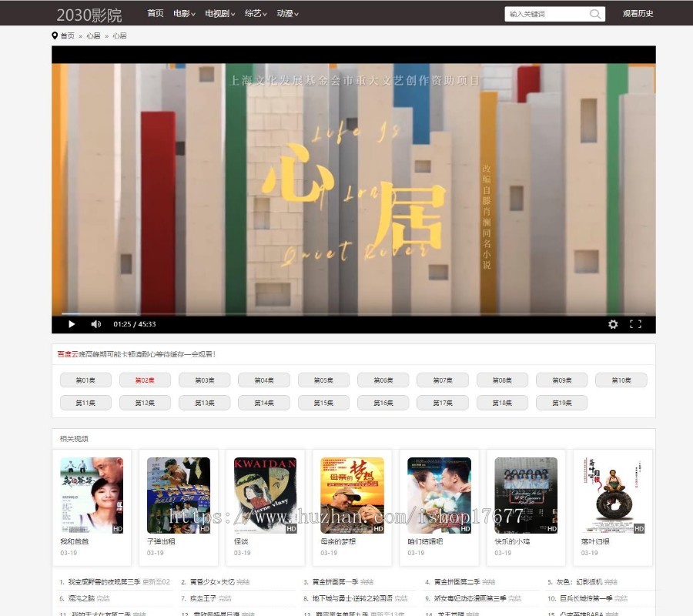The height and width of the screenshot is (616, 693).
Task: Open ranked item 疾走王子
Action: pyautogui.click(x=203, y=598)
